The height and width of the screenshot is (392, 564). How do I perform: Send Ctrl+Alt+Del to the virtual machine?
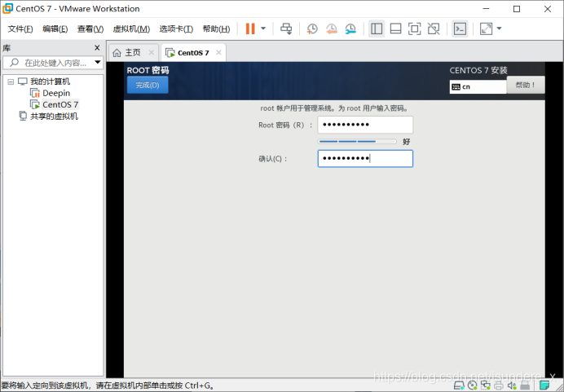click(x=286, y=29)
